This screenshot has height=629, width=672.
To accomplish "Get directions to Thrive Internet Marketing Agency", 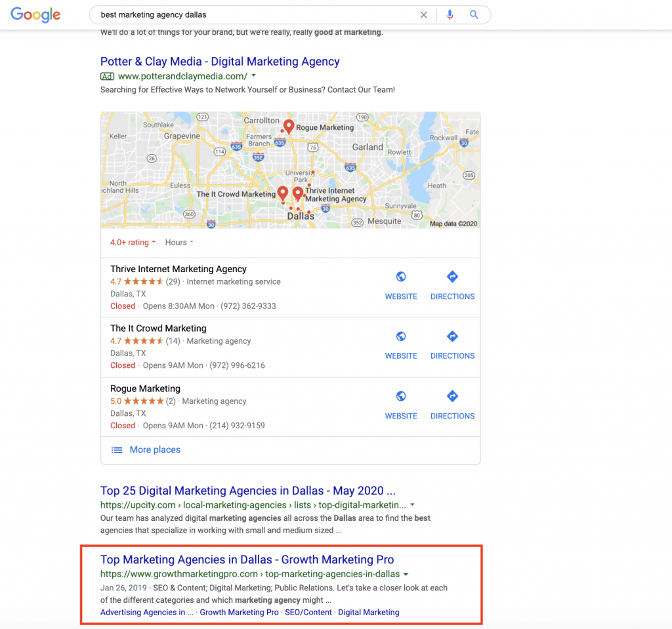I will 452,277.
